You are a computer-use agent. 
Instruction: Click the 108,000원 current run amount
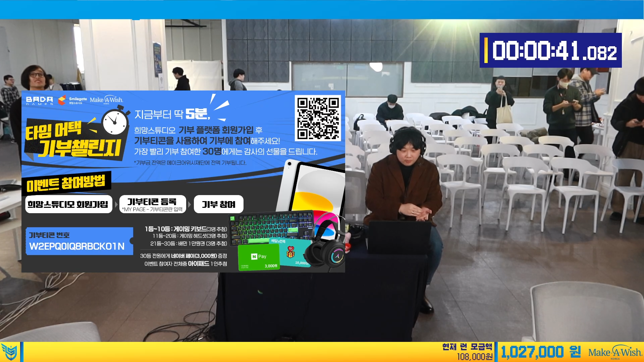coord(475,357)
